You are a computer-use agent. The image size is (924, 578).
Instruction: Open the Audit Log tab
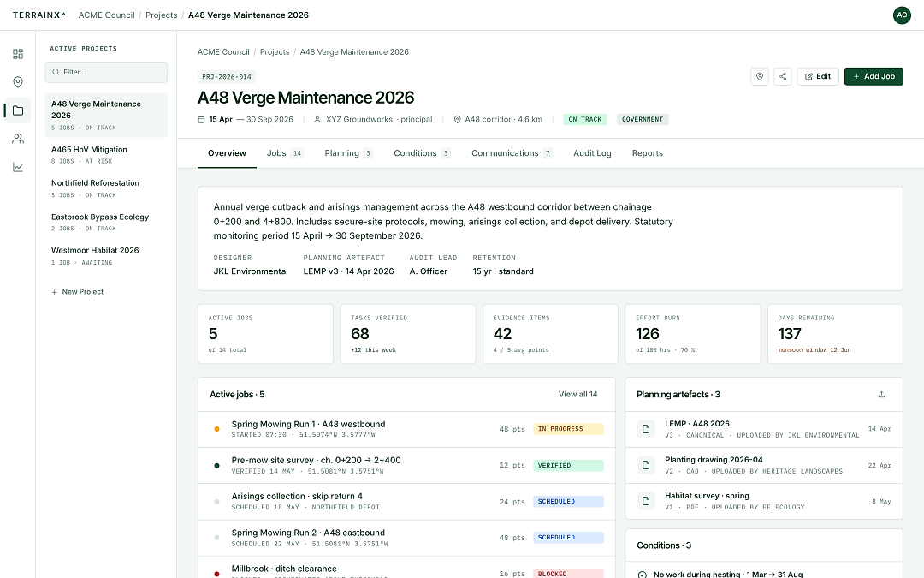pos(592,153)
